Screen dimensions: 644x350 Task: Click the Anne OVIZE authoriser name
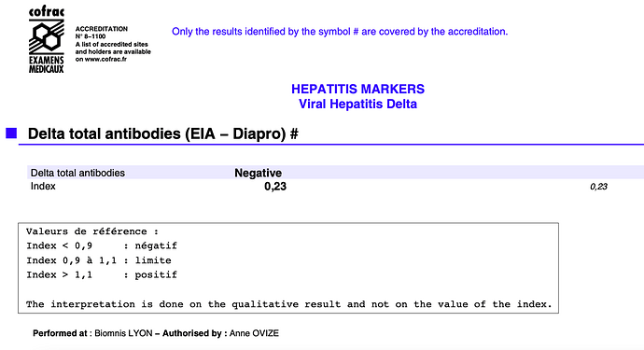click(x=254, y=333)
